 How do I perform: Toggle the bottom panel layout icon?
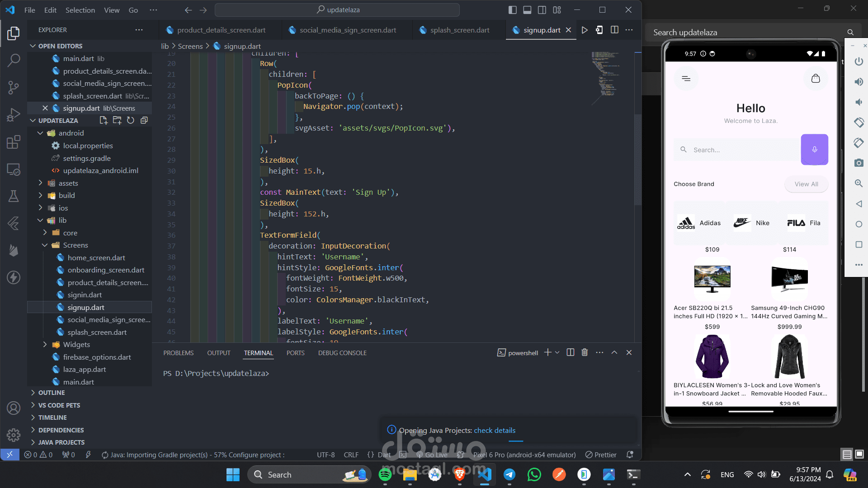click(x=527, y=10)
